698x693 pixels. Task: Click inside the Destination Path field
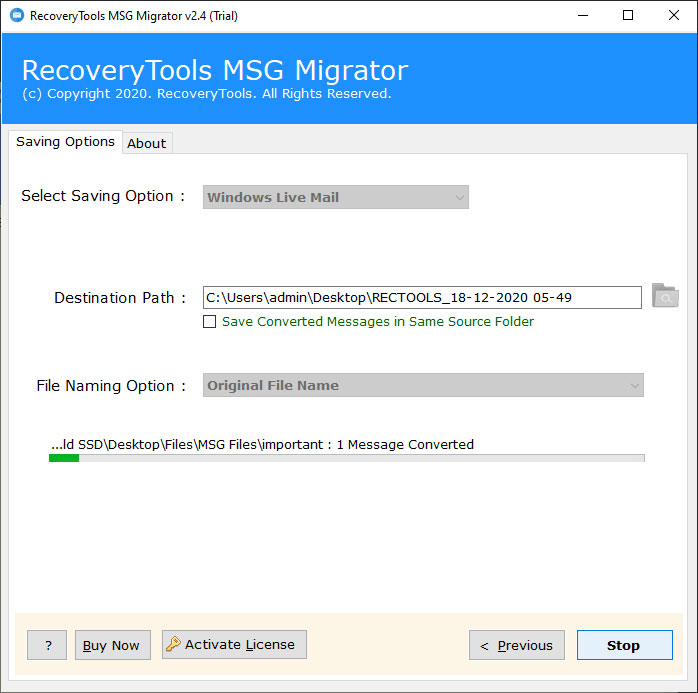[422, 297]
